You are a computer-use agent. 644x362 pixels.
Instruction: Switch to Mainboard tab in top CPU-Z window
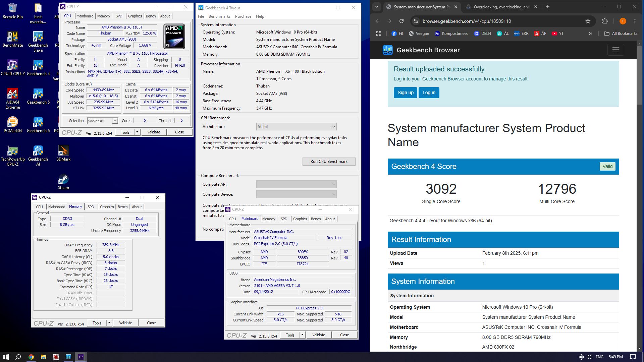[x=85, y=16]
